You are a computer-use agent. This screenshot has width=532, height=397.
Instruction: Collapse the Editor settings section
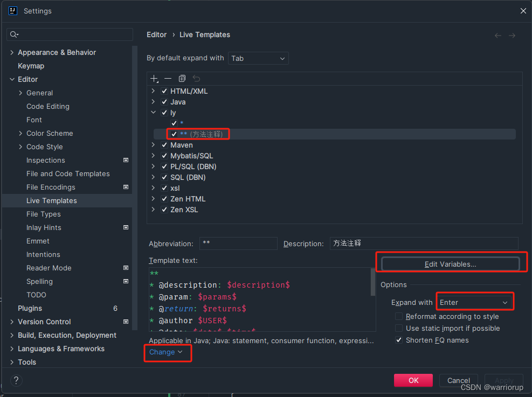coord(12,79)
